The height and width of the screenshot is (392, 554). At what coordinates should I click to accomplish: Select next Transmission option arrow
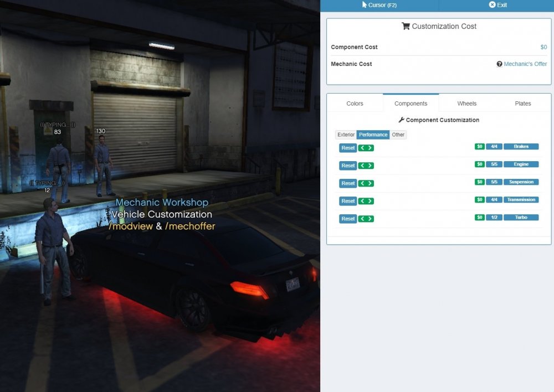point(370,201)
